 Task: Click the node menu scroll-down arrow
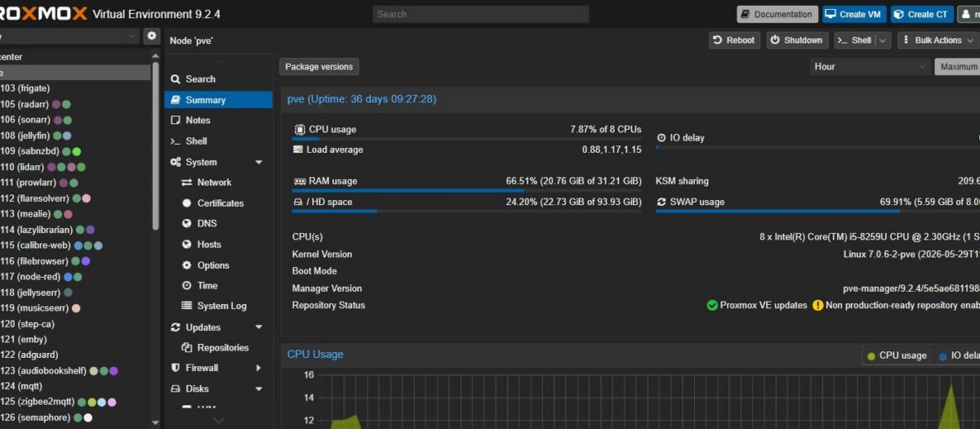point(218,420)
